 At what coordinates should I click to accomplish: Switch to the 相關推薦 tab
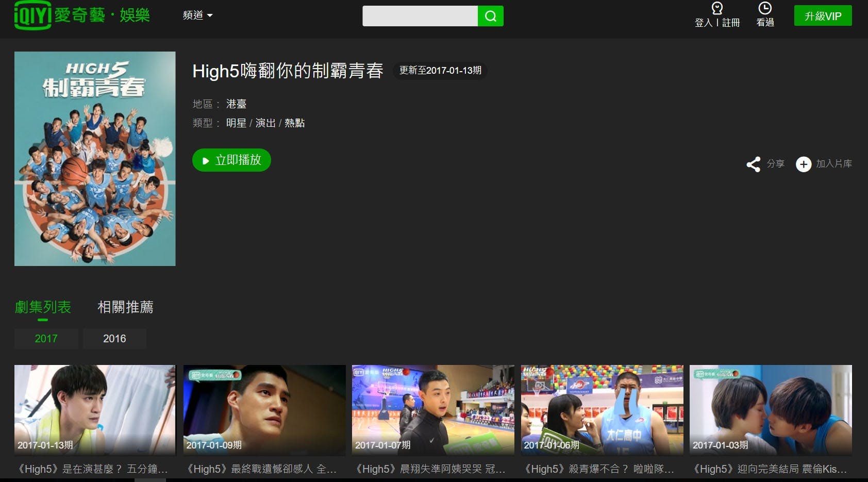click(125, 307)
